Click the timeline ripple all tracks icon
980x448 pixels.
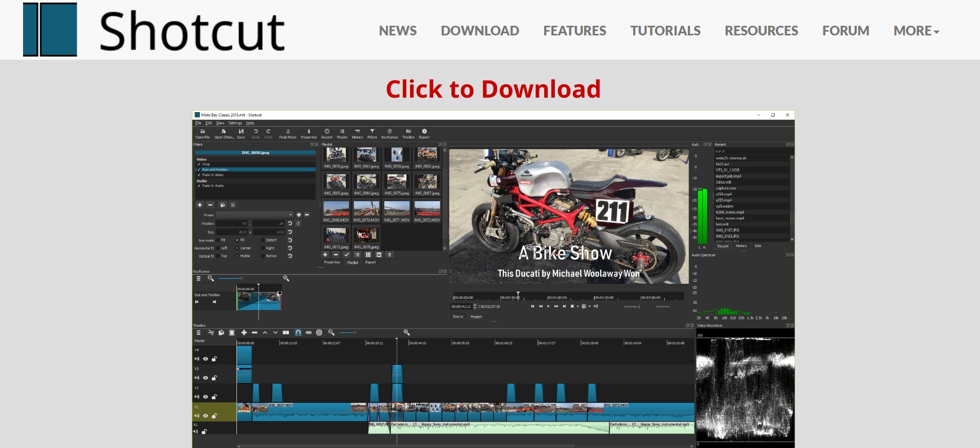319,333
